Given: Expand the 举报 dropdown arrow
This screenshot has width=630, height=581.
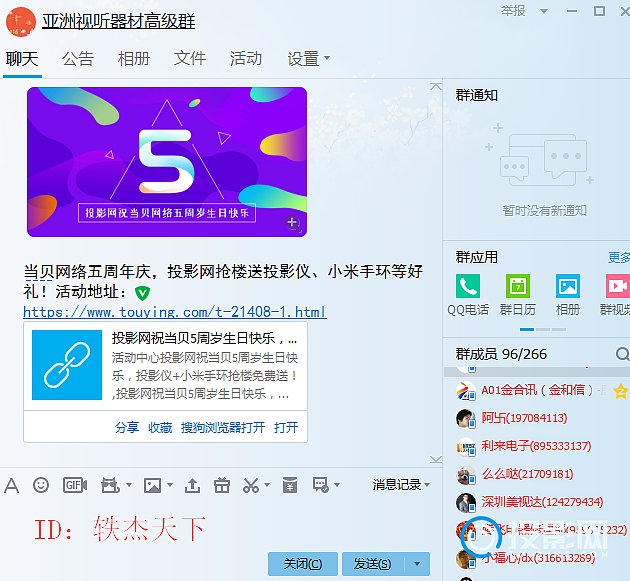Looking at the screenshot, I should (x=544, y=11).
